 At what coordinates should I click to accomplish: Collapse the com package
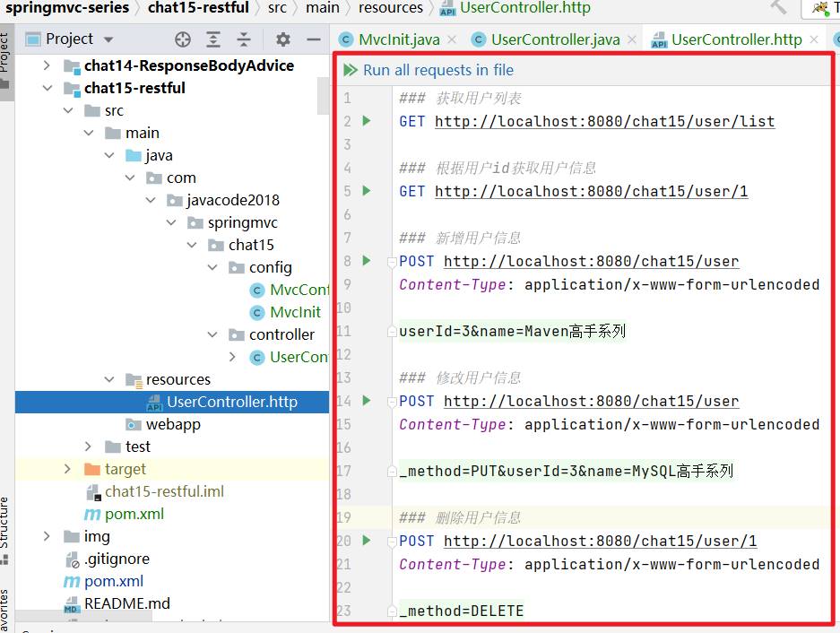pyautogui.click(x=130, y=178)
